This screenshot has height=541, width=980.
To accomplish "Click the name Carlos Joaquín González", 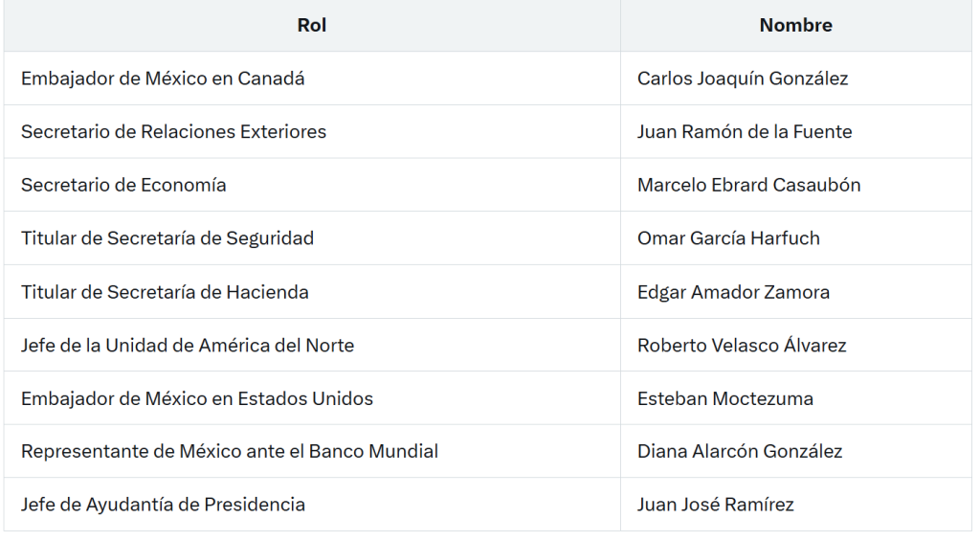I will 743,79.
